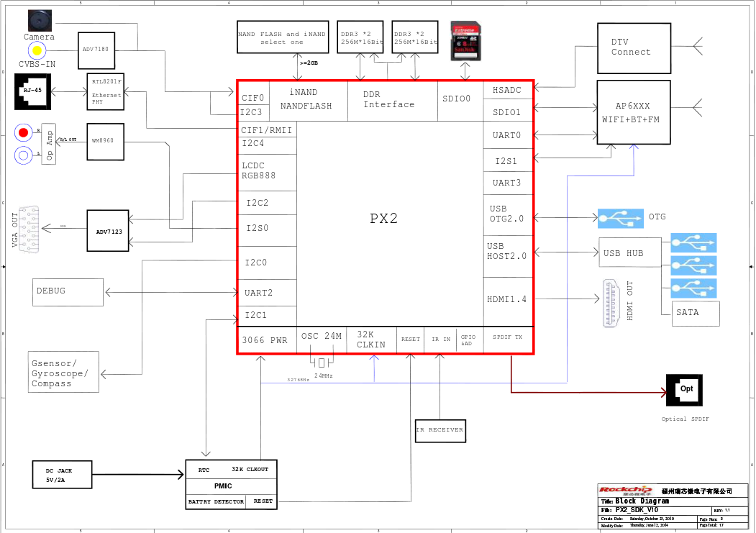
Task: Click the NAND FLASH and iNAND select one box
Action: pyautogui.click(x=283, y=37)
